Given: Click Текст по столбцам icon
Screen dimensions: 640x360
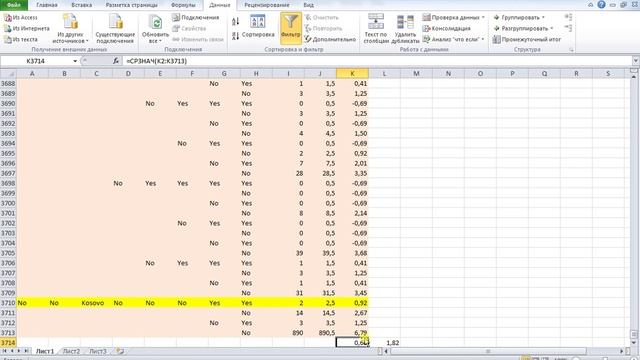Looking at the screenshot, I should [x=376, y=29].
